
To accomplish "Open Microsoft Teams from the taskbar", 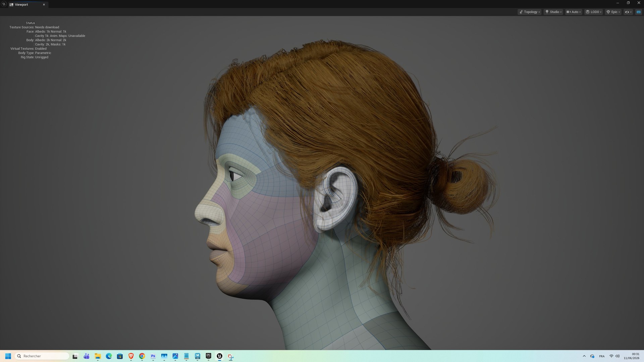I will pyautogui.click(x=87, y=356).
